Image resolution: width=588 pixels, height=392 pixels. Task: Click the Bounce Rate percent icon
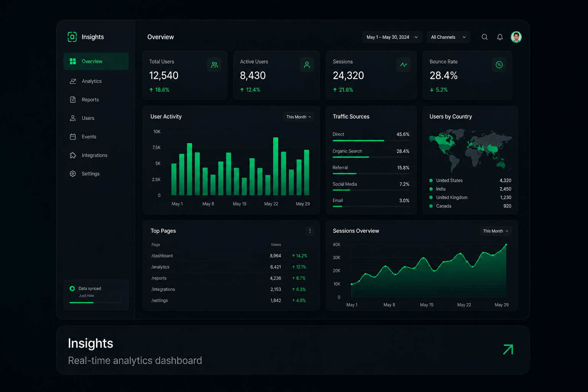pyautogui.click(x=499, y=65)
